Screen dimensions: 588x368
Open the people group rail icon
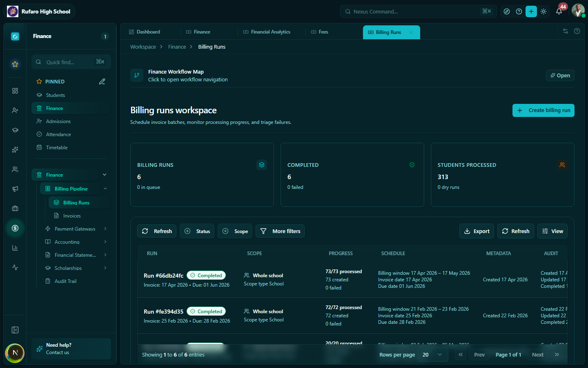[x=15, y=169]
